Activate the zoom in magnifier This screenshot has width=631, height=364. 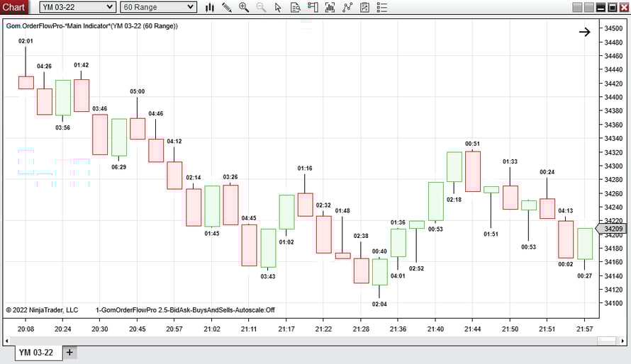[x=244, y=7]
